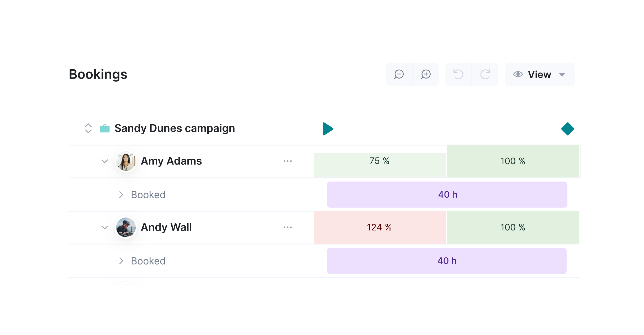The height and width of the screenshot is (335, 644).
Task: Open the View dropdown menu
Action: click(540, 74)
